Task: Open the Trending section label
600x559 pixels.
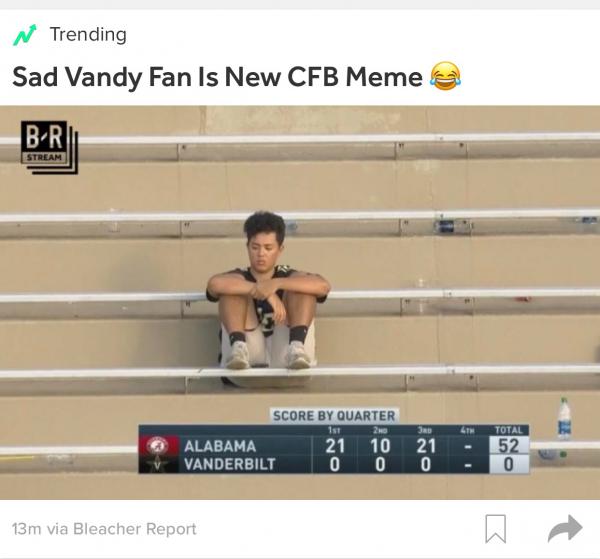Action: [88, 34]
